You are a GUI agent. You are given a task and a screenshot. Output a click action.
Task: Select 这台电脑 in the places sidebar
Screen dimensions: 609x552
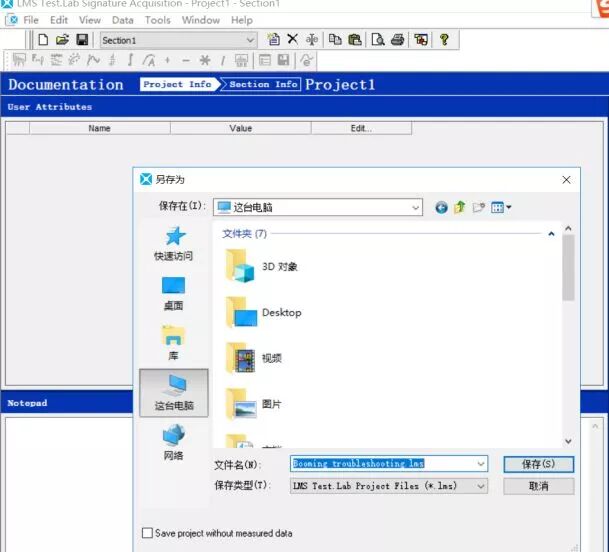174,393
